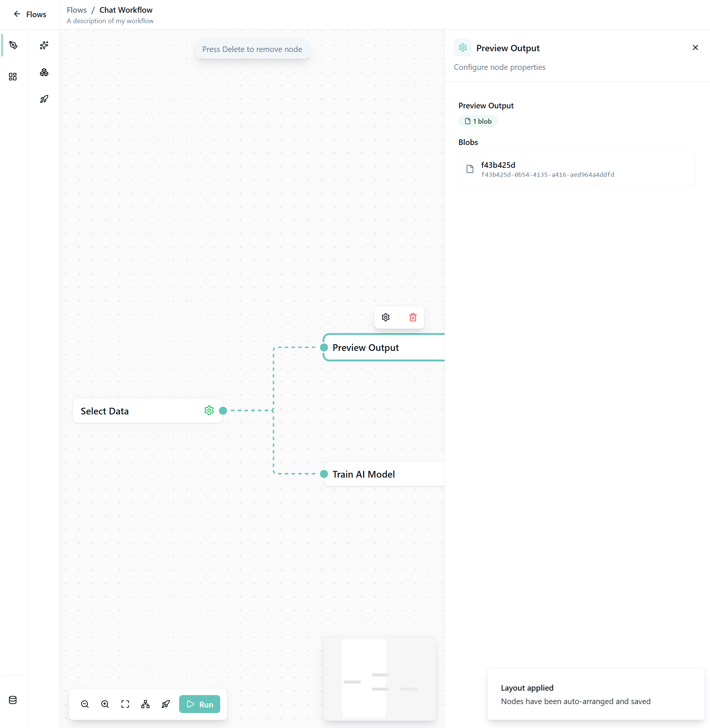This screenshot has height=728, width=710.
Task: Click the red trash delete node icon
Action: click(x=413, y=317)
